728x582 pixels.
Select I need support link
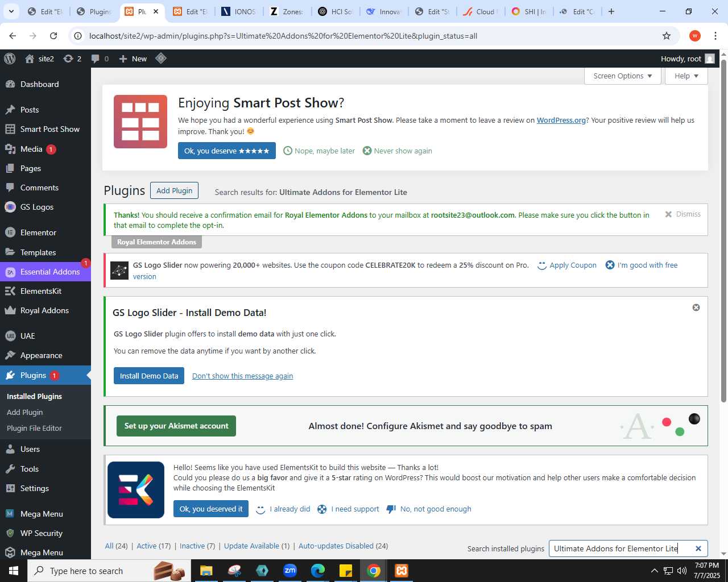349,509
